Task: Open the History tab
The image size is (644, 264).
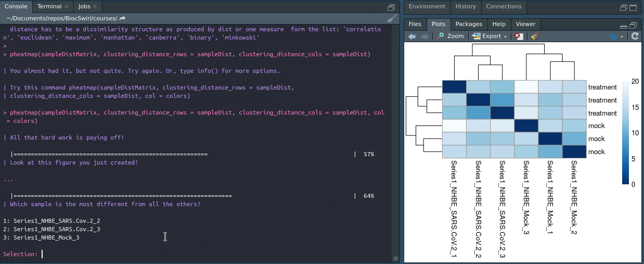Action: click(x=466, y=7)
